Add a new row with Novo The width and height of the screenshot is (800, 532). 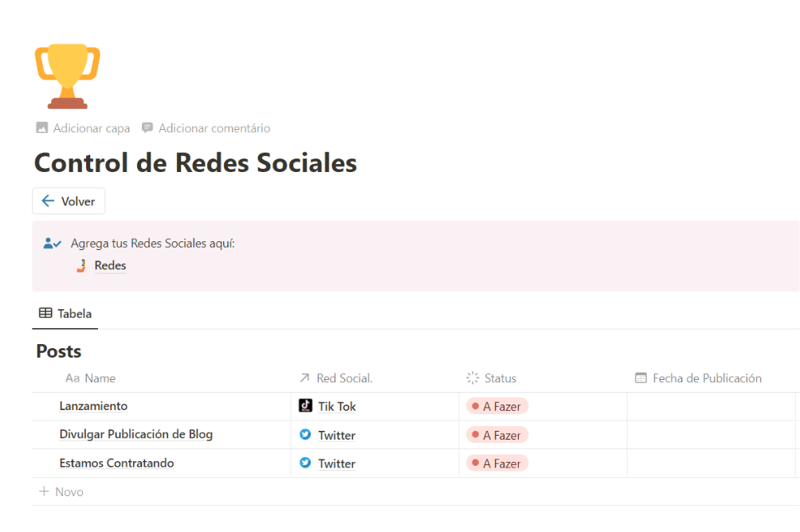[61, 492]
